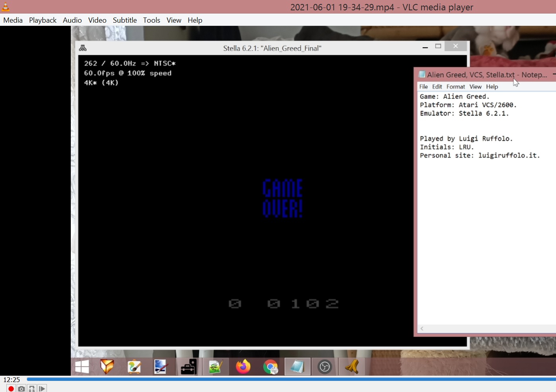The width and height of the screenshot is (556, 392).
Task: Open the VLC Media menu
Action: (13, 20)
